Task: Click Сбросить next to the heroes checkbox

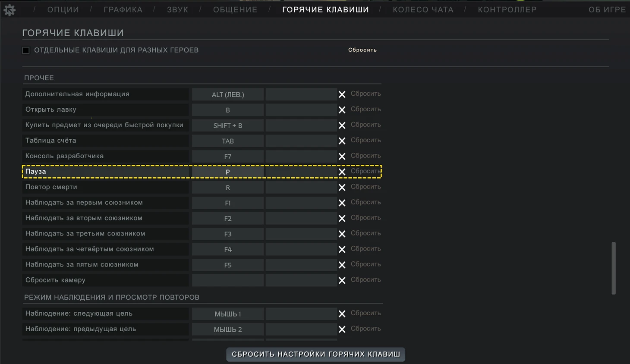Action: point(362,50)
